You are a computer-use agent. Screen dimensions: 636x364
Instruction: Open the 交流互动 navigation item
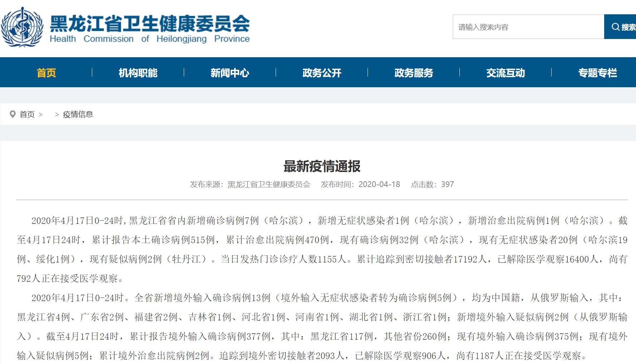[506, 73]
